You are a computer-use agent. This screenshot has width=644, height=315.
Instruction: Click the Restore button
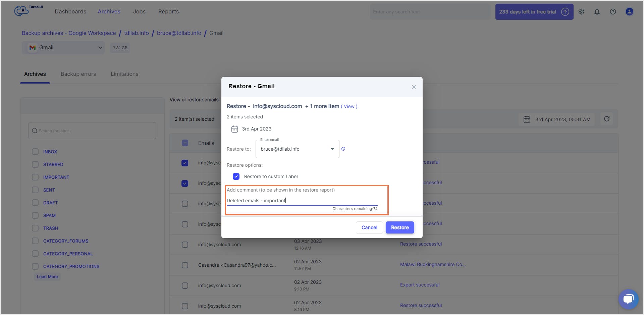400,227
